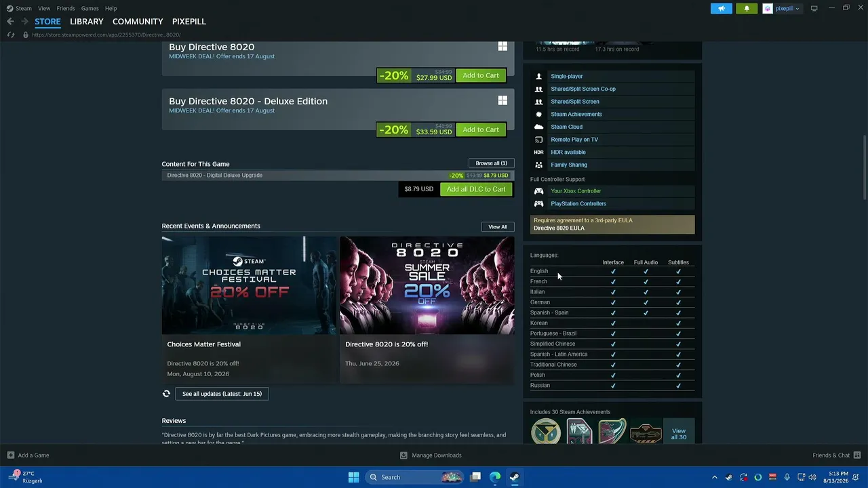Screen dimensions: 868x488
Task: Click Windows icon on Directive 8020 purchase box
Action: [x=502, y=46]
